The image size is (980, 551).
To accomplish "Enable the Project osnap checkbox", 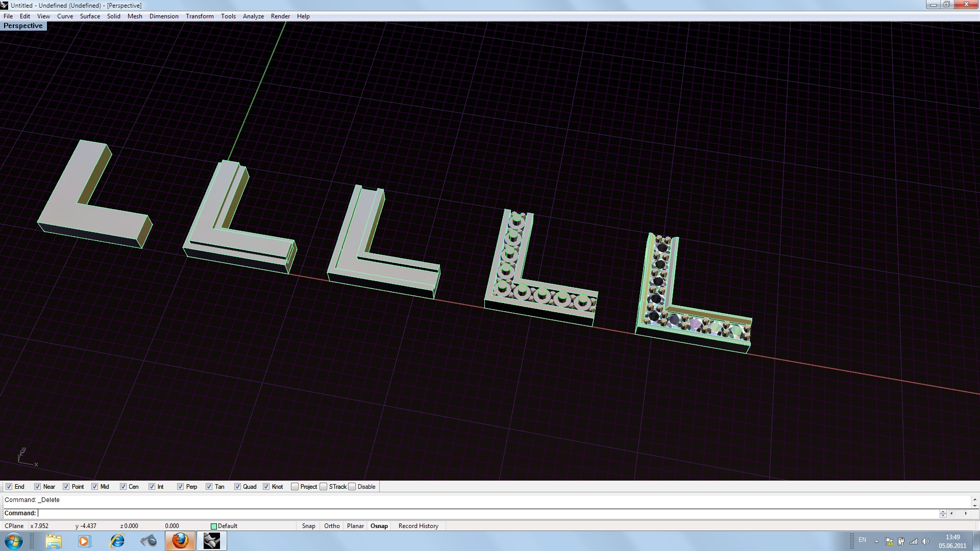I will click(x=295, y=487).
